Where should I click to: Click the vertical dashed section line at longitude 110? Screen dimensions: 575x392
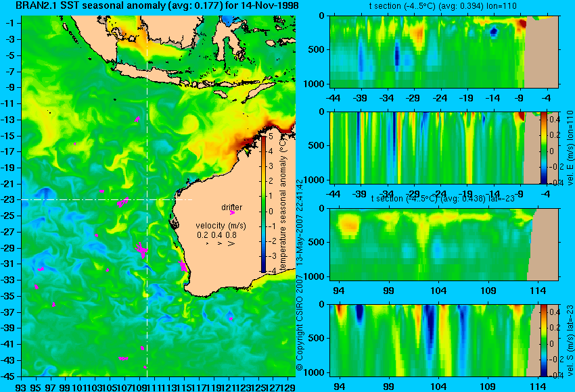[x=147, y=196]
